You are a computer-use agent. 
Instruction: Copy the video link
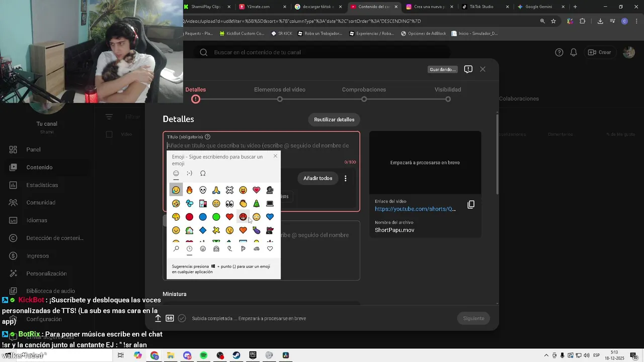click(x=471, y=205)
